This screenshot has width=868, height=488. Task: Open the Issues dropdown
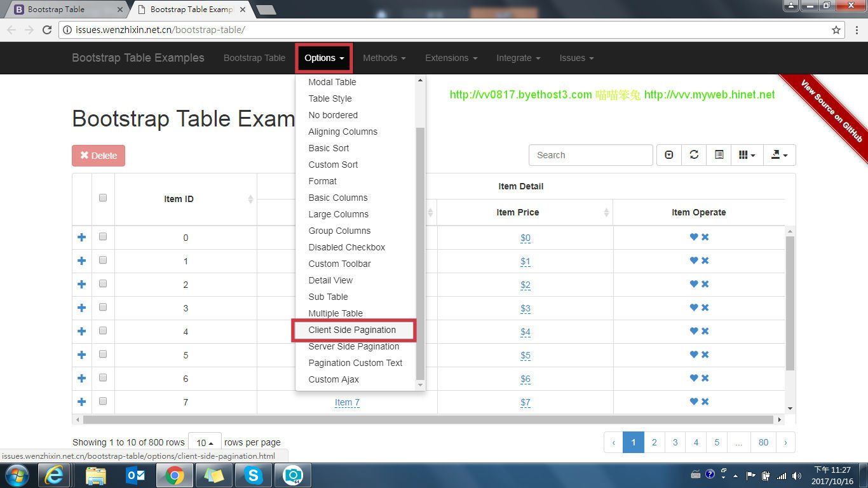[x=576, y=58]
